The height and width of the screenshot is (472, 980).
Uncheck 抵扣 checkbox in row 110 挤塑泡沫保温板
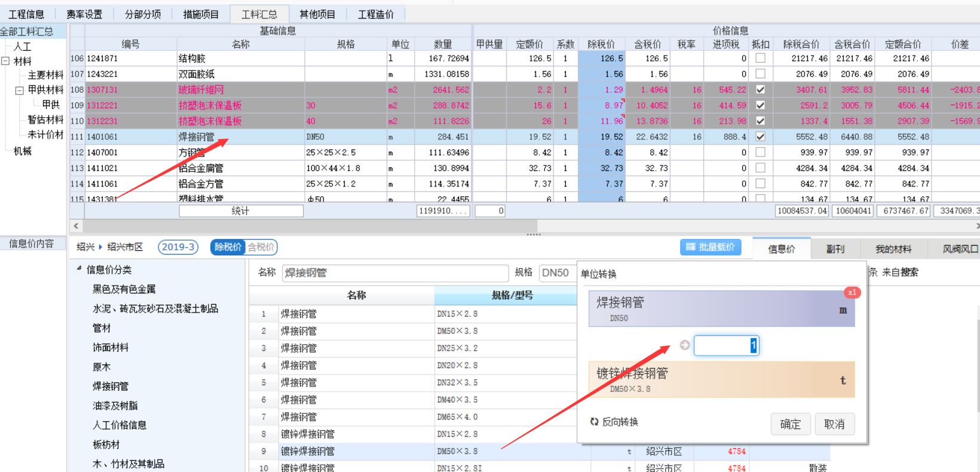click(760, 121)
